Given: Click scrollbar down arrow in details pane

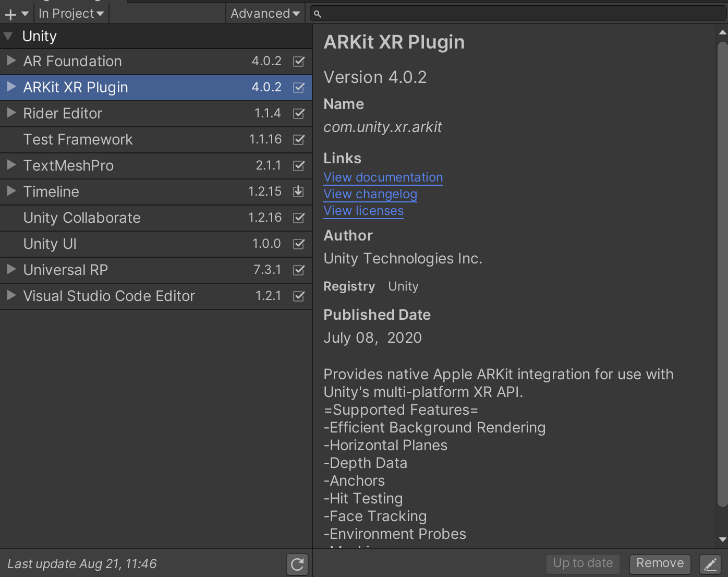Looking at the screenshot, I should tap(722, 540).
